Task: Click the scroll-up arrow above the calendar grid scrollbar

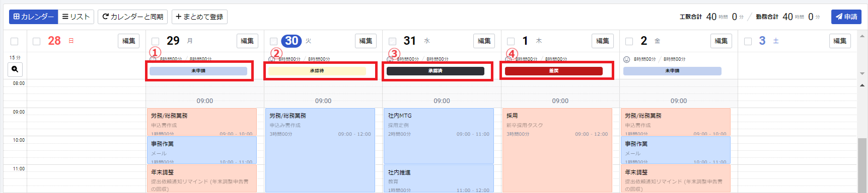Action: point(862,85)
